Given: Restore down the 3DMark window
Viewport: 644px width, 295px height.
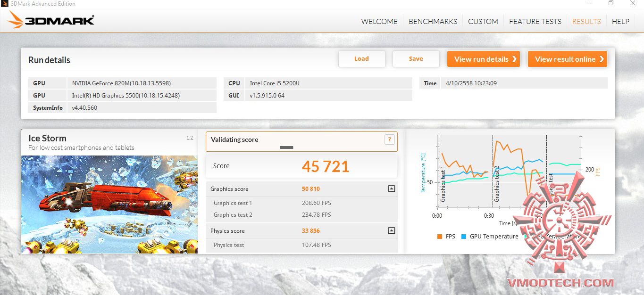Looking at the screenshot, I should click(611, 3).
